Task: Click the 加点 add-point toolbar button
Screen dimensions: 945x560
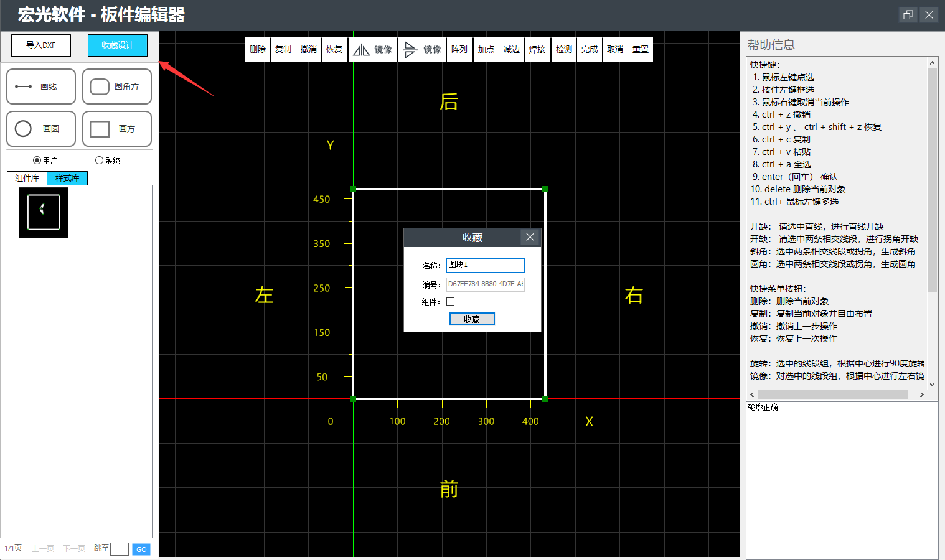Action: (486, 50)
